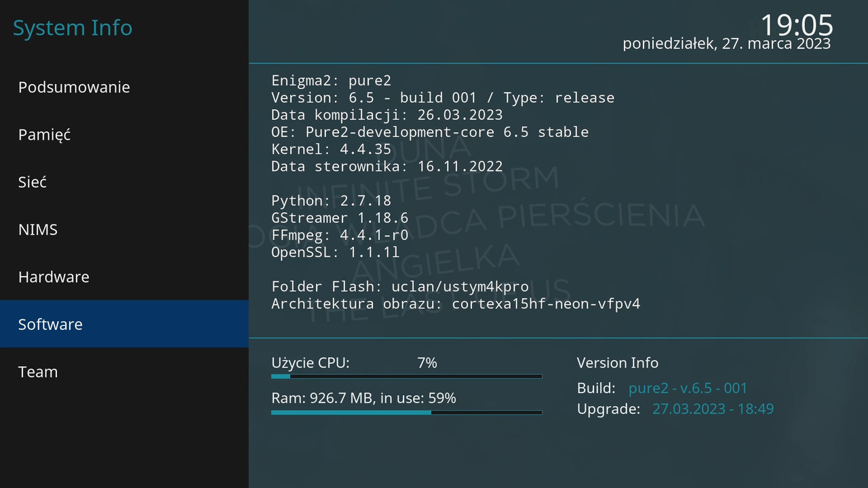Click the FFmpeg: 4.4.1-r0 line

point(340,235)
